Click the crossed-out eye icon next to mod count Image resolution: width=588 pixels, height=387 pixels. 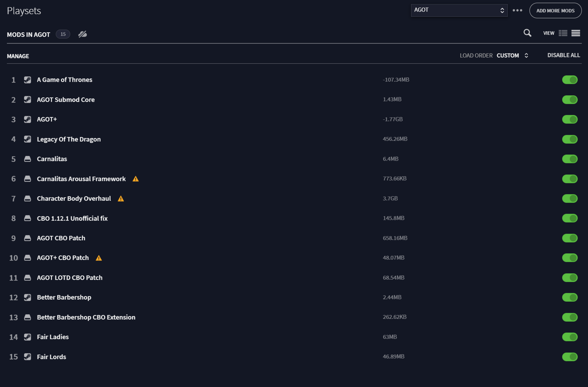click(x=83, y=34)
